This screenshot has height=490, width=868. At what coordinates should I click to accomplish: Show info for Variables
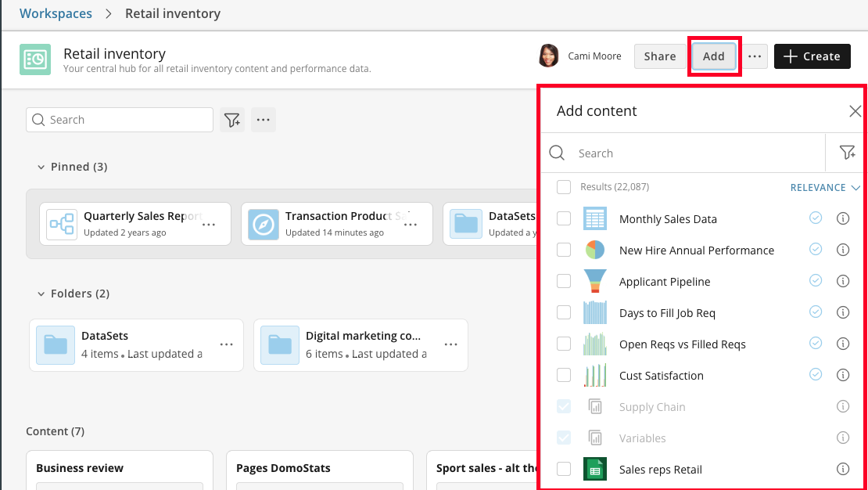pyautogui.click(x=842, y=438)
